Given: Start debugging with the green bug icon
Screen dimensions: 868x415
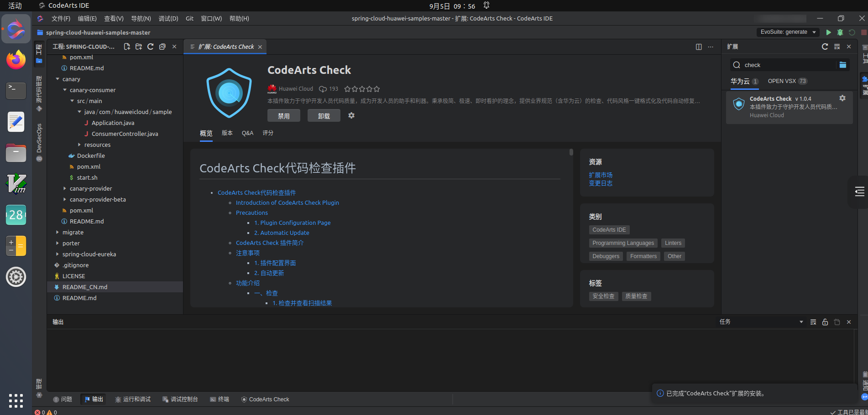Looking at the screenshot, I should coord(840,32).
